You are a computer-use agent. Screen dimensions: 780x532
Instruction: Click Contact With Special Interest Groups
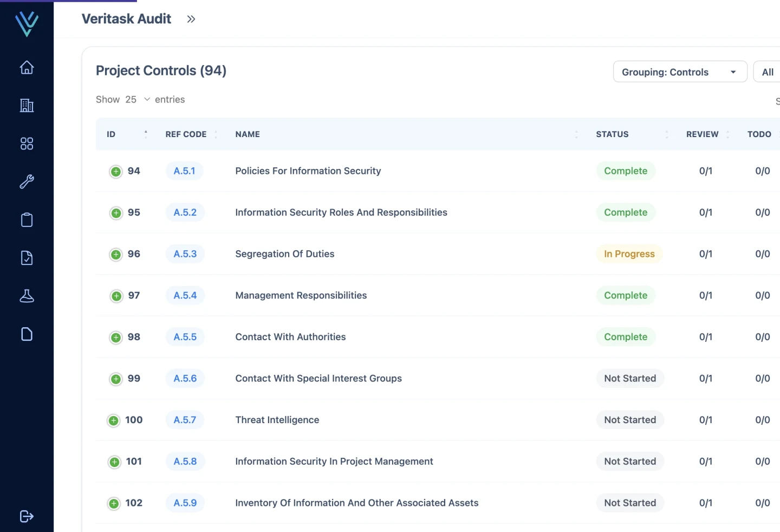tap(318, 378)
